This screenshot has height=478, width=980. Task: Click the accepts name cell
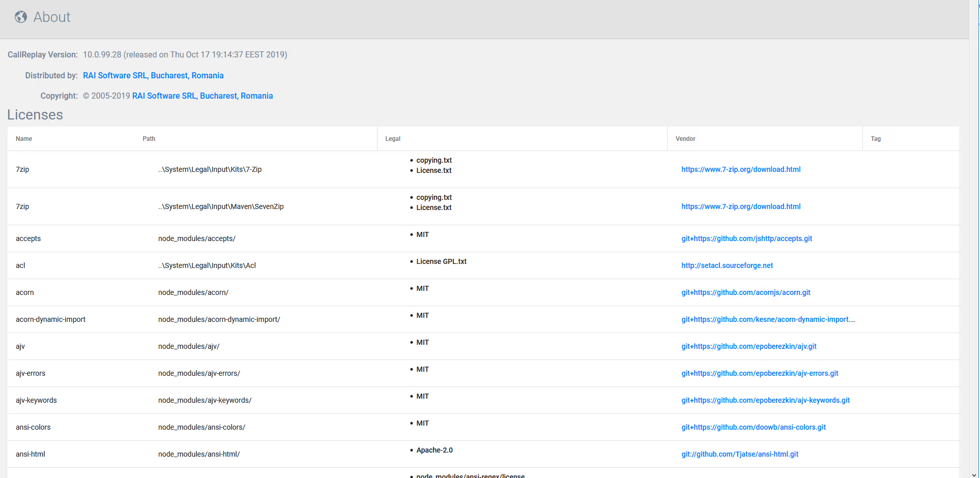click(28, 238)
